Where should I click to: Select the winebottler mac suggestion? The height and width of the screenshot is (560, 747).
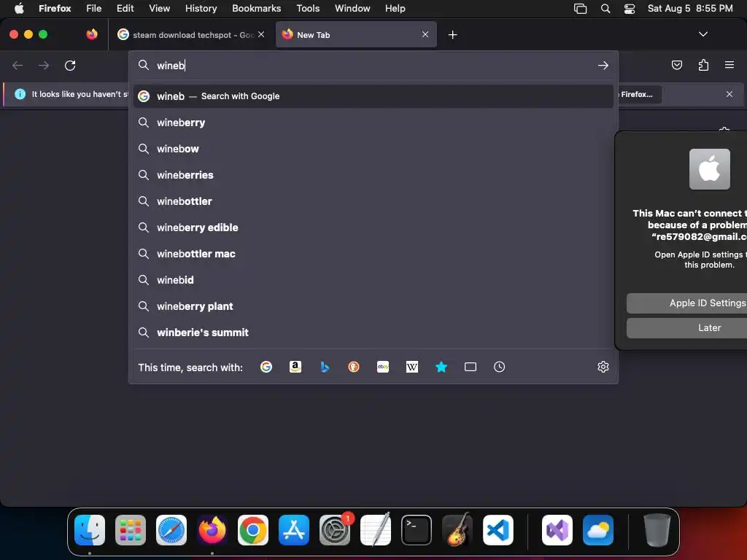coord(373,253)
